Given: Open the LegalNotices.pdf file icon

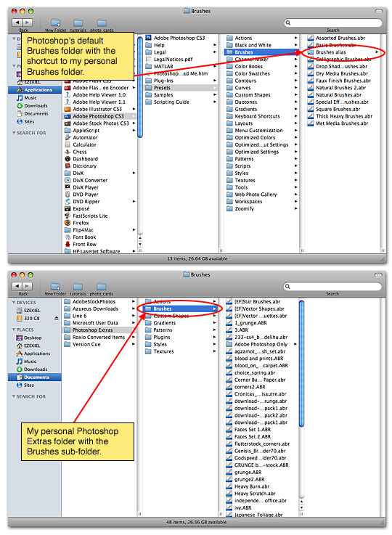Looking at the screenshot, I should (148, 60).
